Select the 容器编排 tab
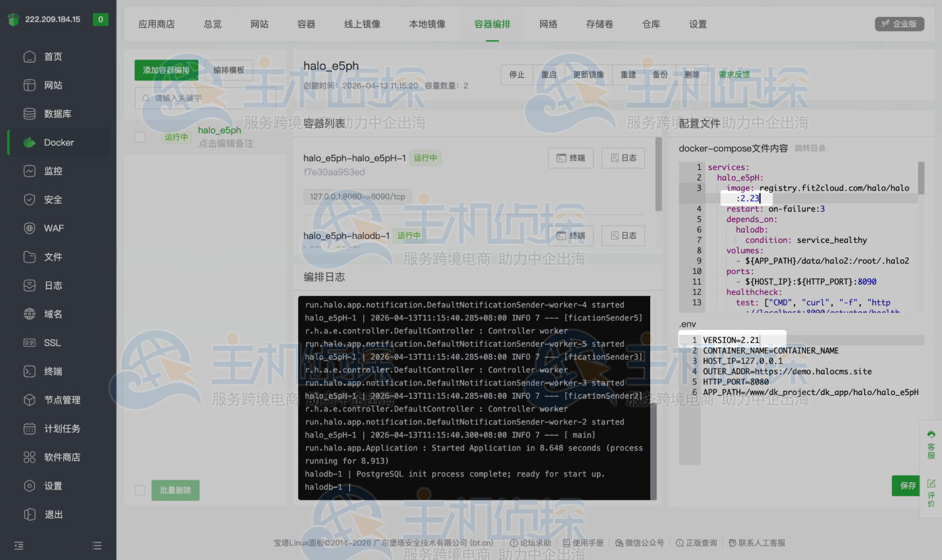 tap(493, 24)
